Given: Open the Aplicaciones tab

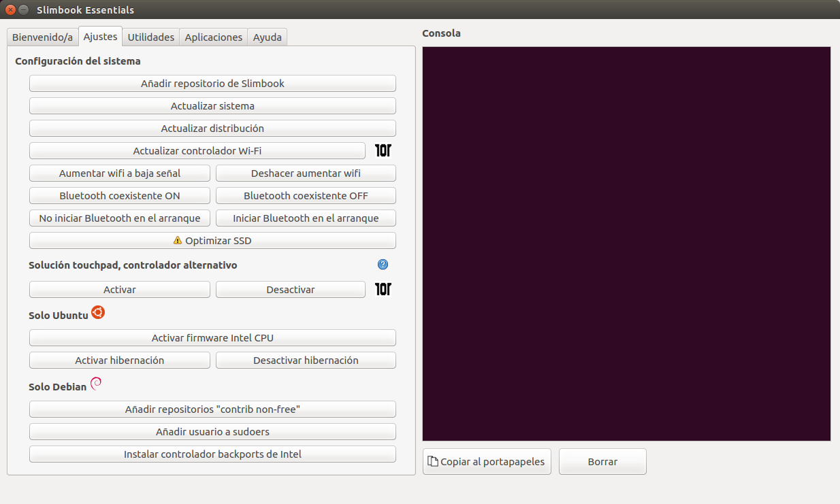Looking at the screenshot, I should tap(214, 37).
